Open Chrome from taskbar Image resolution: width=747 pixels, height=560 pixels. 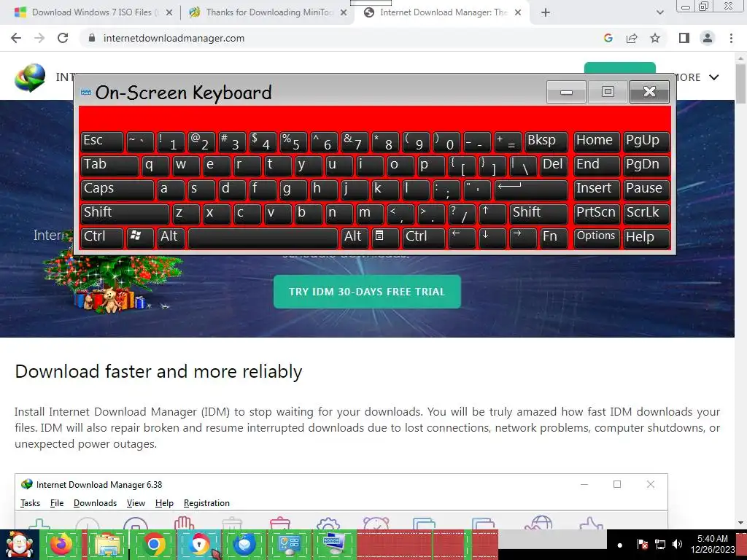[153, 545]
